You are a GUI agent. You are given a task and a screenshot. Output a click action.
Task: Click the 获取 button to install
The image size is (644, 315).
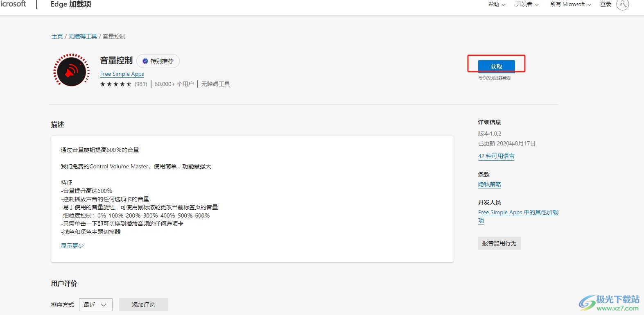click(496, 66)
